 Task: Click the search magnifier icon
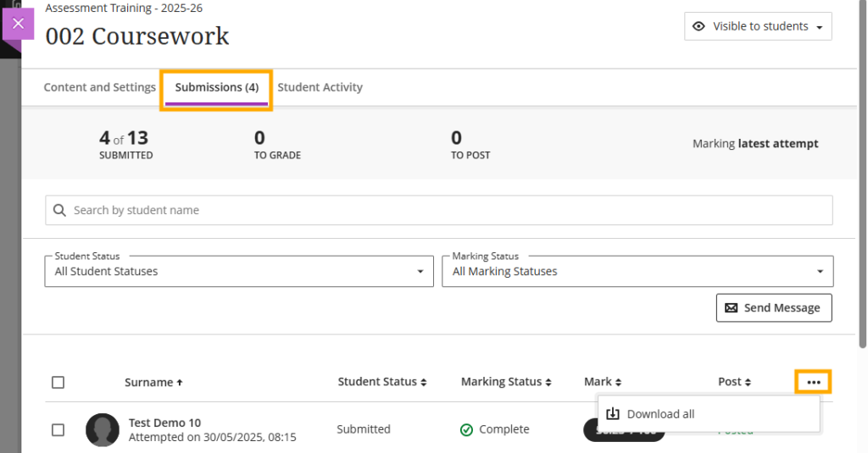tap(59, 210)
